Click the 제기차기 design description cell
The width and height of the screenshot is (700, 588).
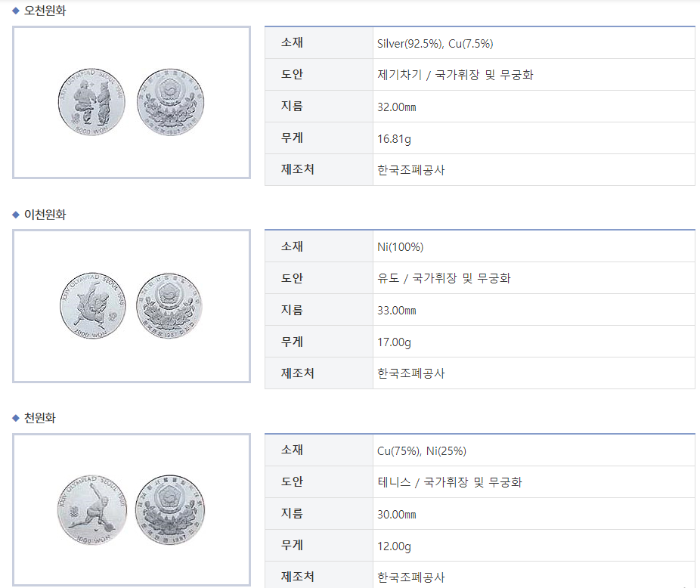(455, 75)
